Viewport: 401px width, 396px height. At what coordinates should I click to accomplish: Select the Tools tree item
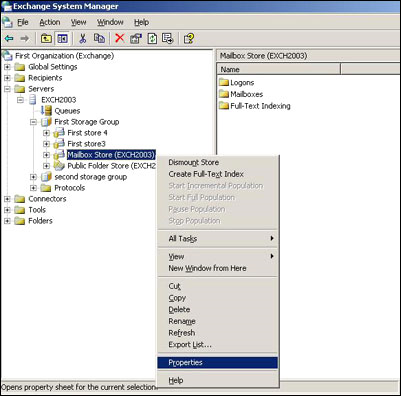[x=37, y=210]
